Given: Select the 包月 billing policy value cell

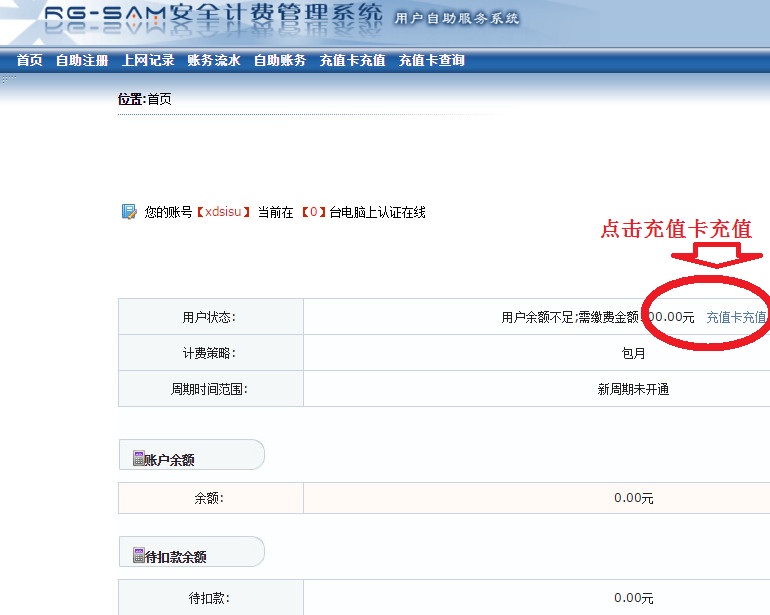Looking at the screenshot, I should 633,353.
